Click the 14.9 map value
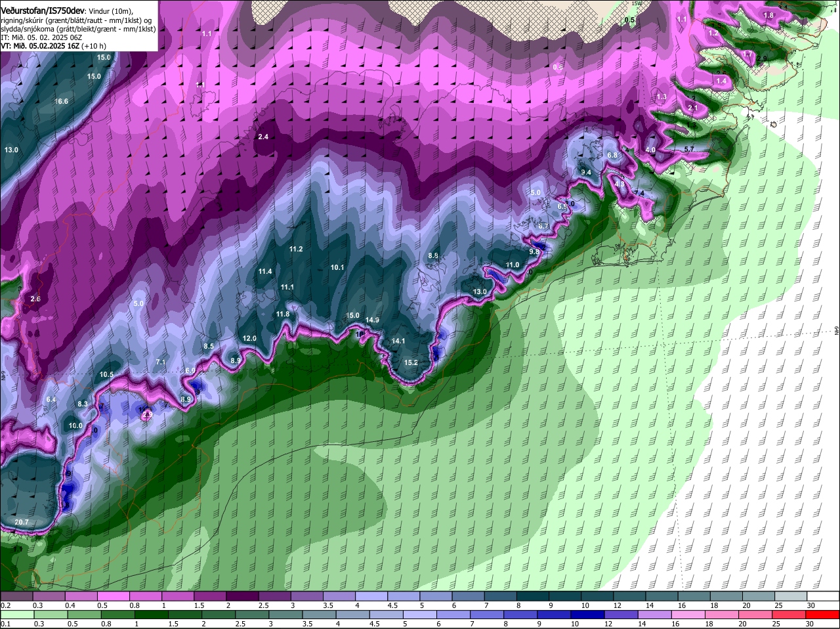 pyautogui.click(x=372, y=320)
